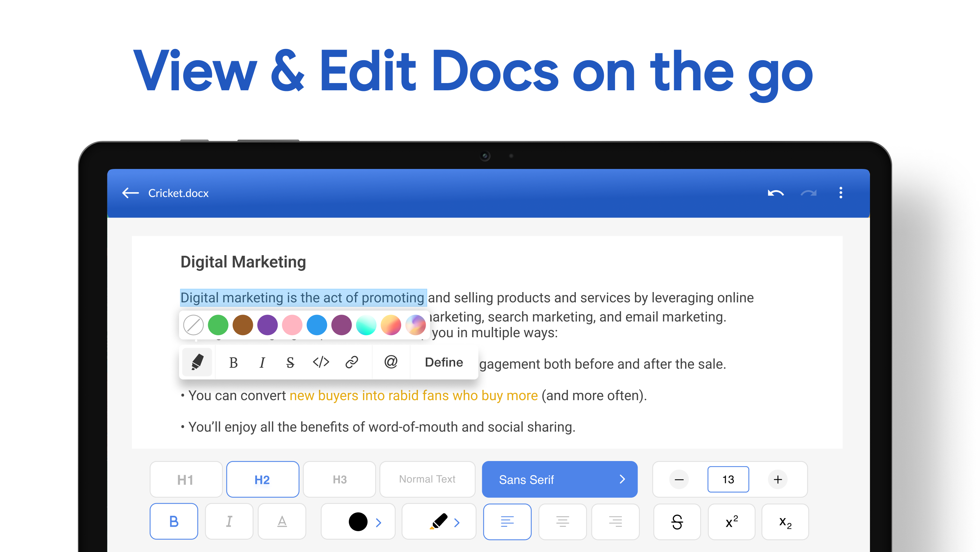Decrease font size with minus button
The image size is (980, 552).
click(679, 480)
